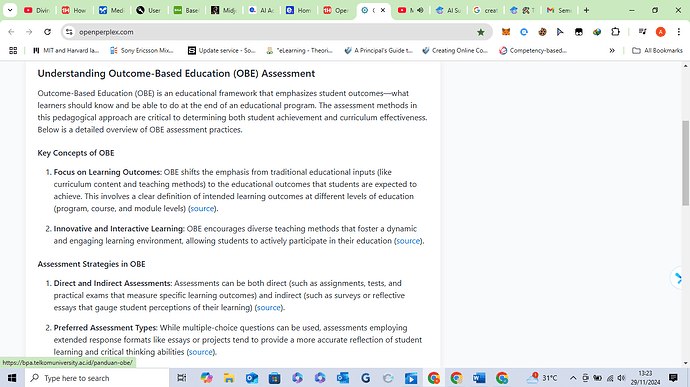Click the 'Assessment Strategies in OBE' subheading
Screen dimensions: 690x387
(91, 264)
